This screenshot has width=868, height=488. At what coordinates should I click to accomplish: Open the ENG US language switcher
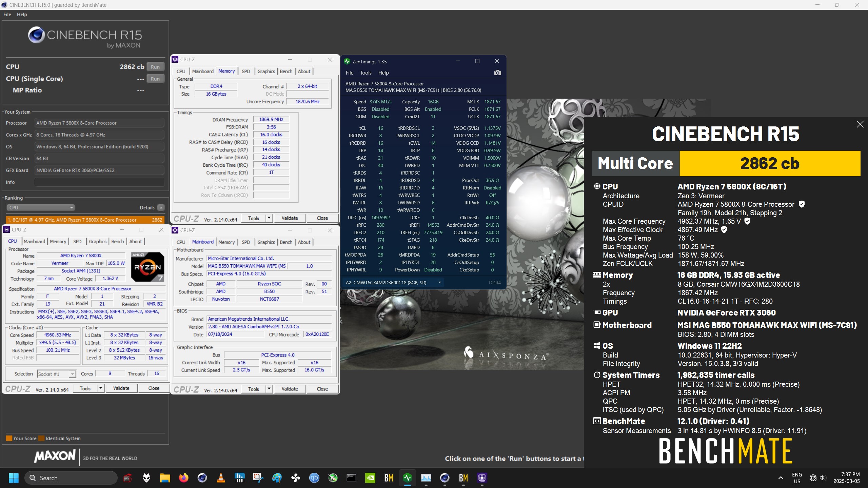coord(797,478)
